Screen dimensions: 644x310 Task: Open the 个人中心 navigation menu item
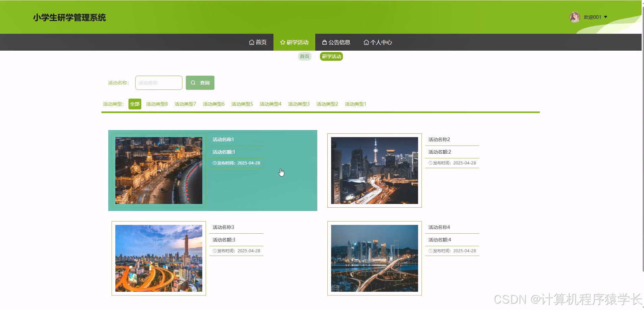(378, 42)
